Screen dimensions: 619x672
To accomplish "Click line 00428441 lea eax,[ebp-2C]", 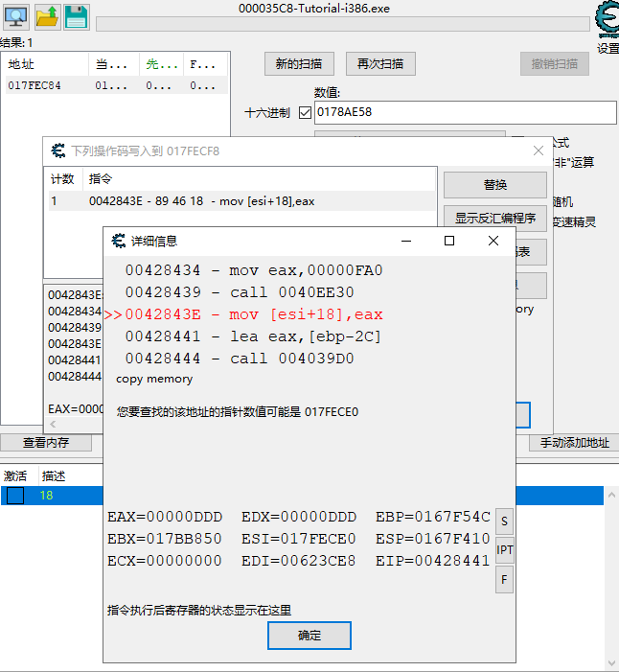I will coord(253,336).
